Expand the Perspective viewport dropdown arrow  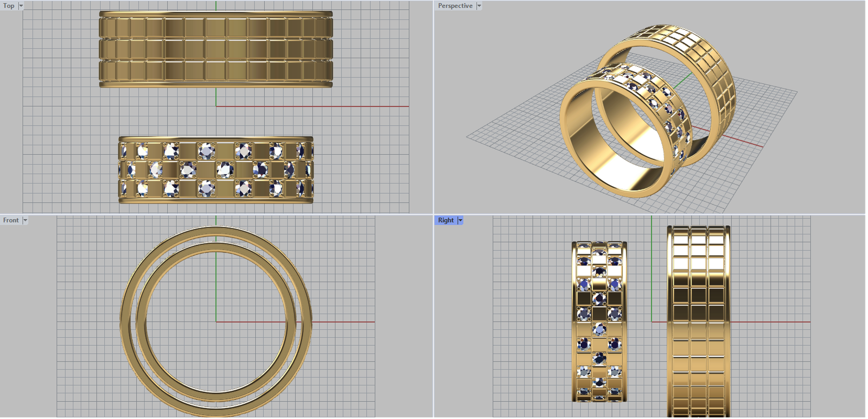pos(479,6)
